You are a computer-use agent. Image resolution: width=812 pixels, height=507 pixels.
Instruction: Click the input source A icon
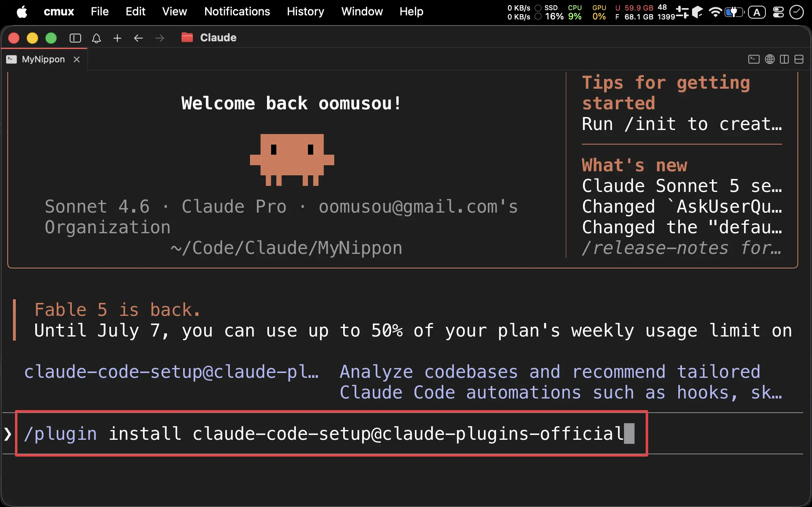[x=756, y=12]
